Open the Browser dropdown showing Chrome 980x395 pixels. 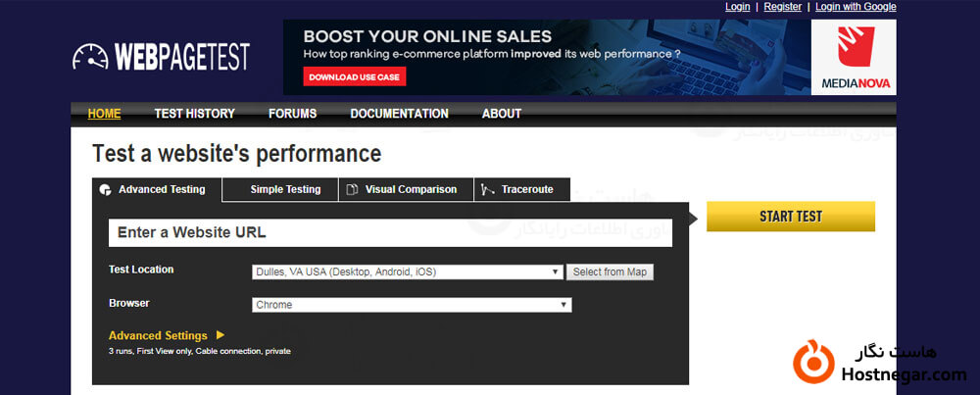click(412, 305)
